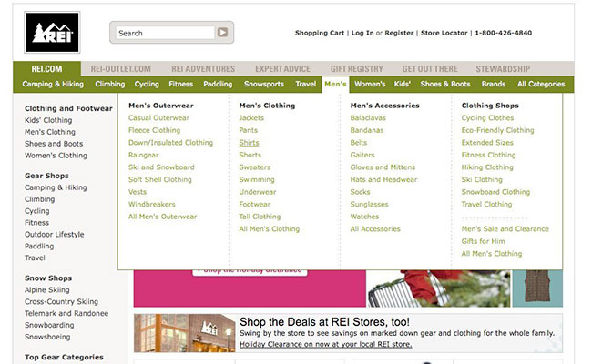Open Holiday Clearance at local REI store link

tap(326, 344)
